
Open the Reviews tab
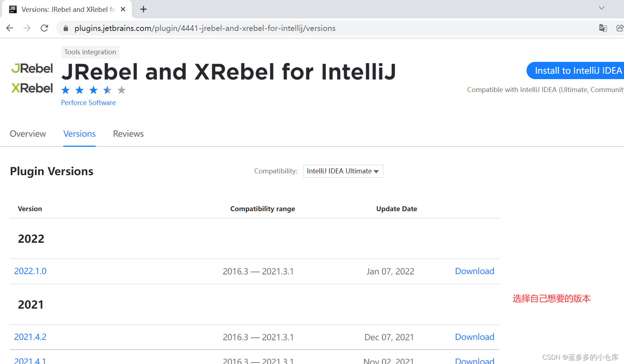(x=128, y=134)
